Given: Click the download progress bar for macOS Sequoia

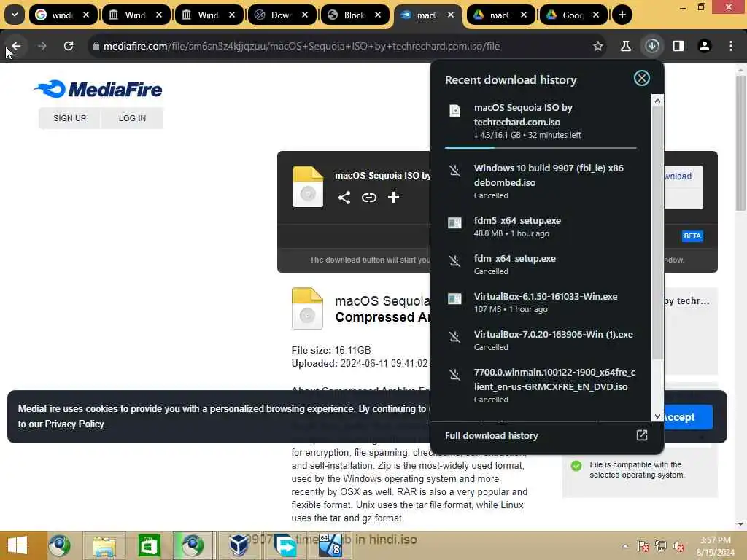Looking at the screenshot, I should tap(541, 147).
